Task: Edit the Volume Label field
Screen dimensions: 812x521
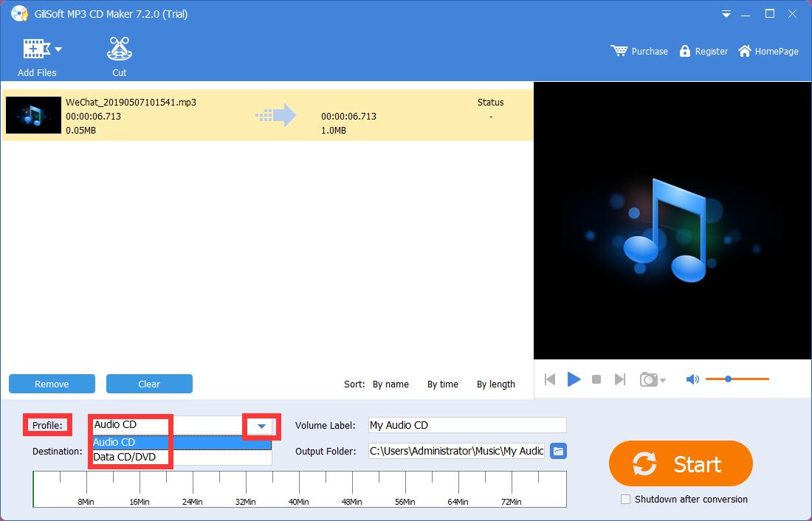Action: click(467, 425)
